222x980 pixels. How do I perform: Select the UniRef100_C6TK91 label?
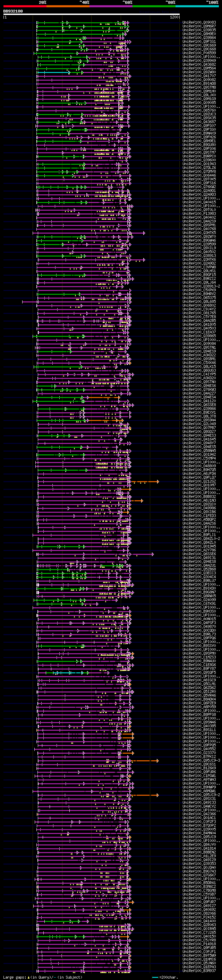coord(199,604)
